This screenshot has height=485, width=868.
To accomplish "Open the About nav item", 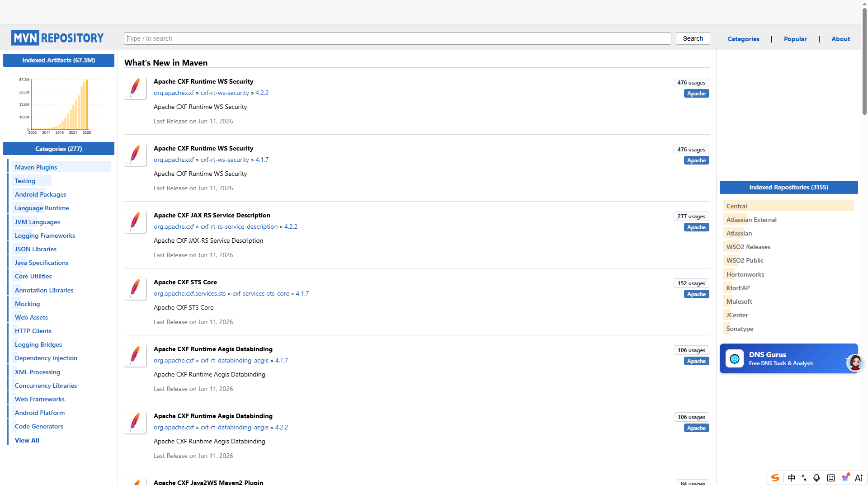I will (x=840, y=39).
